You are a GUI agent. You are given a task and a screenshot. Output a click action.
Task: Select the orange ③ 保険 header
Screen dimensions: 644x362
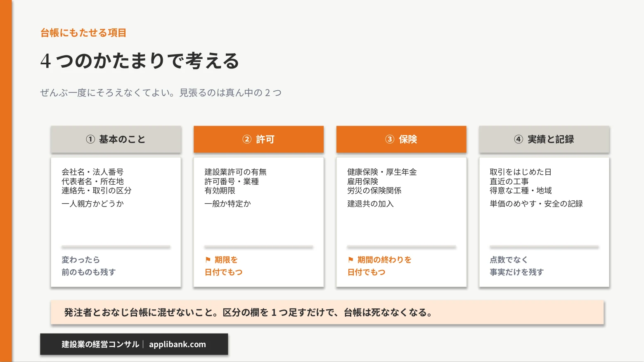pos(401,139)
